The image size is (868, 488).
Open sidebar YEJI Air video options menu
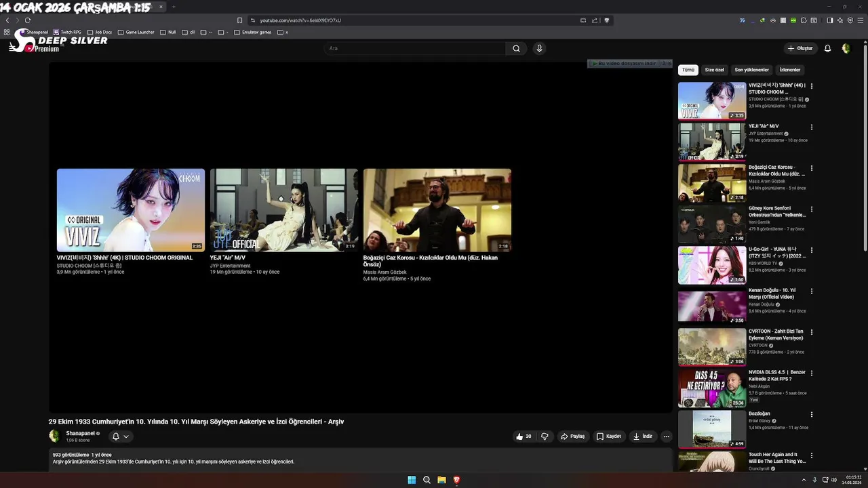[x=811, y=127]
